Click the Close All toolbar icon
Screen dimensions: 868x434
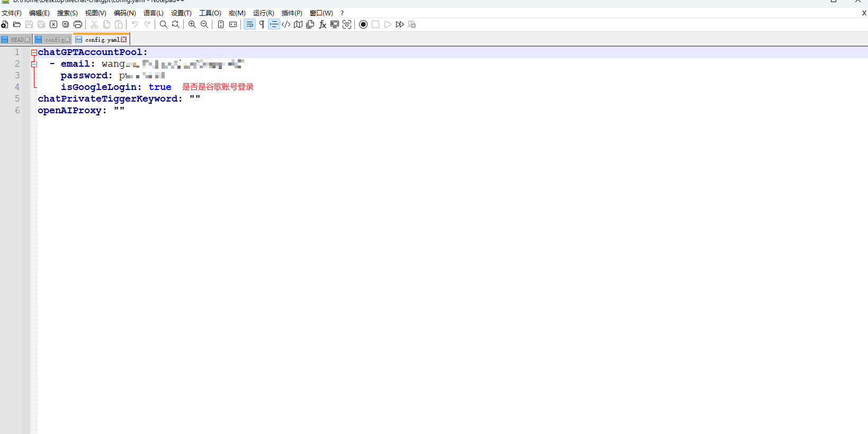66,24
